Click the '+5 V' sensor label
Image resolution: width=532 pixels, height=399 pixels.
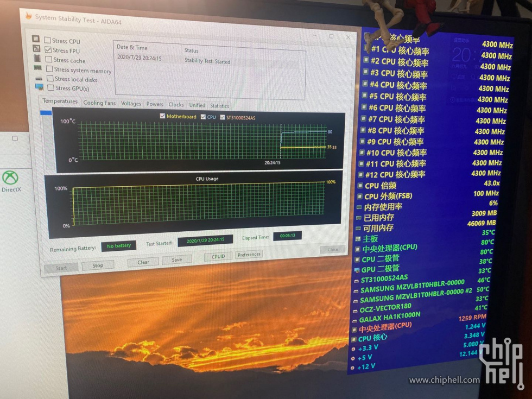365,358
